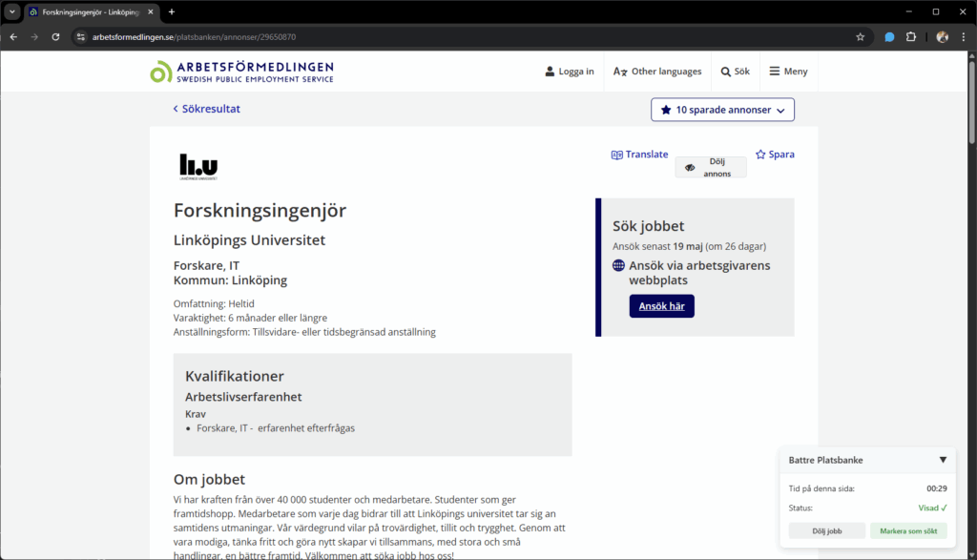Click the 00:29 timer value
The image size is (977, 560).
click(937, 488)
